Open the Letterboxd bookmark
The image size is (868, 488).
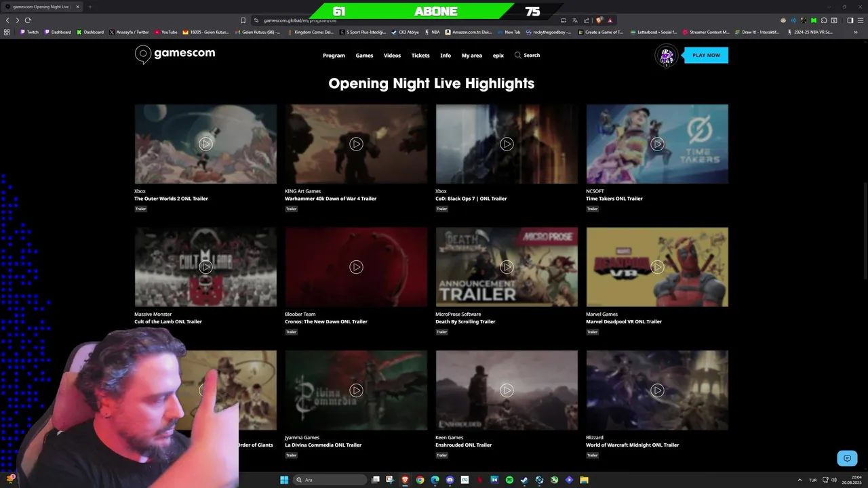point(653,32)
